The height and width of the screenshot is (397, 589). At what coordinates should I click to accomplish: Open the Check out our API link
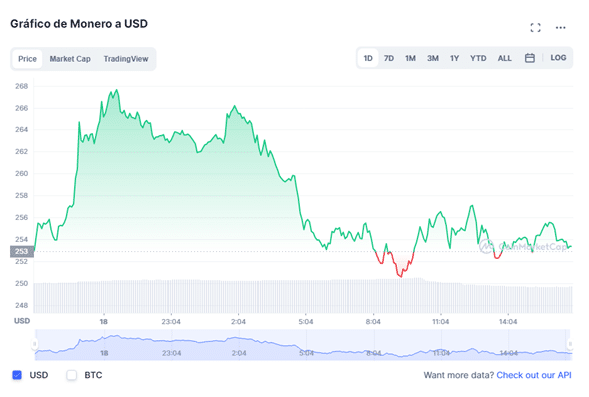(x=534, y=375)
